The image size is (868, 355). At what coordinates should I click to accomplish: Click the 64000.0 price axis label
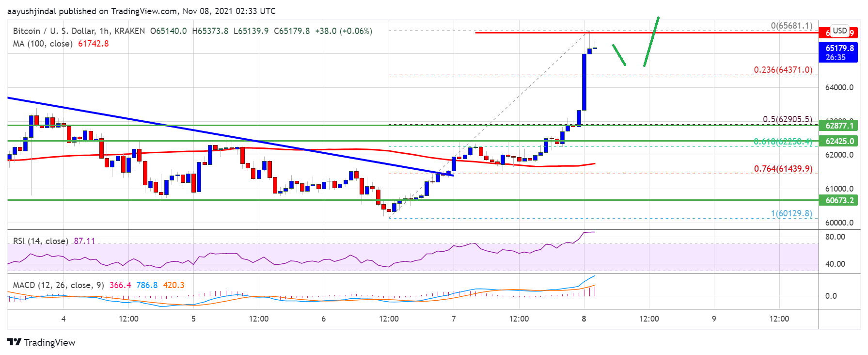(839, 87)
